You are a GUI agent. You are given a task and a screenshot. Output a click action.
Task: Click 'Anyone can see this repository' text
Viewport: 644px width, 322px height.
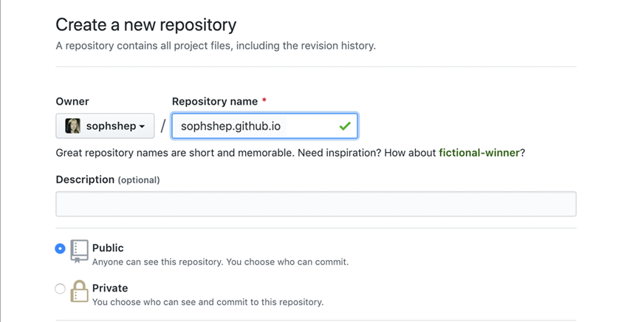[x=158, y=262]
